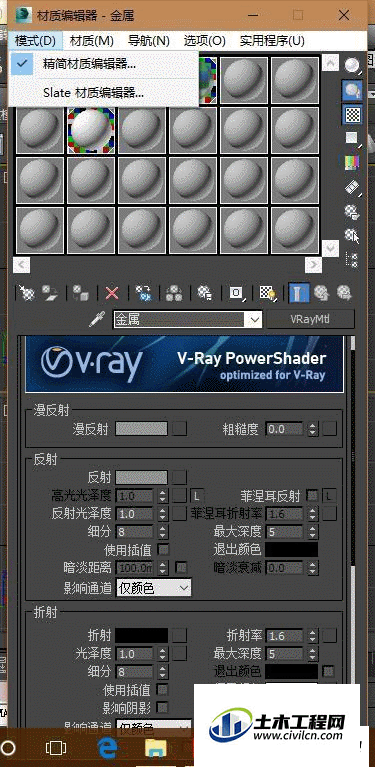Image resolution: width=375 pixels, height=767 pixels.
Task: Enable the 影响阴影 checkbox
Action: pos(162,707)
